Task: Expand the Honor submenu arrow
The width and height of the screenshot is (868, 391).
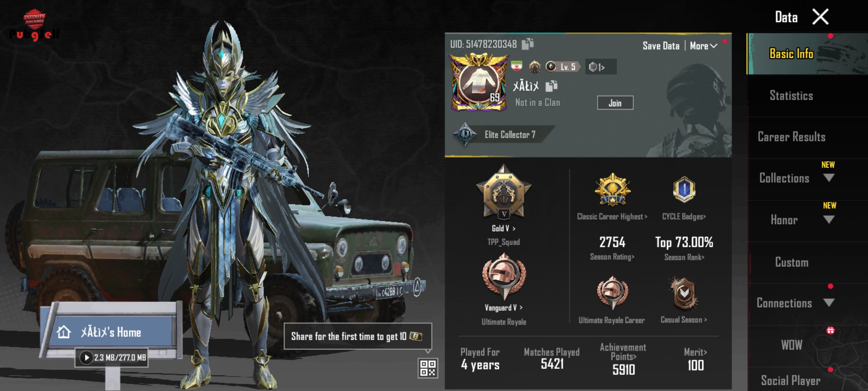Action: (x=829, y=220)
